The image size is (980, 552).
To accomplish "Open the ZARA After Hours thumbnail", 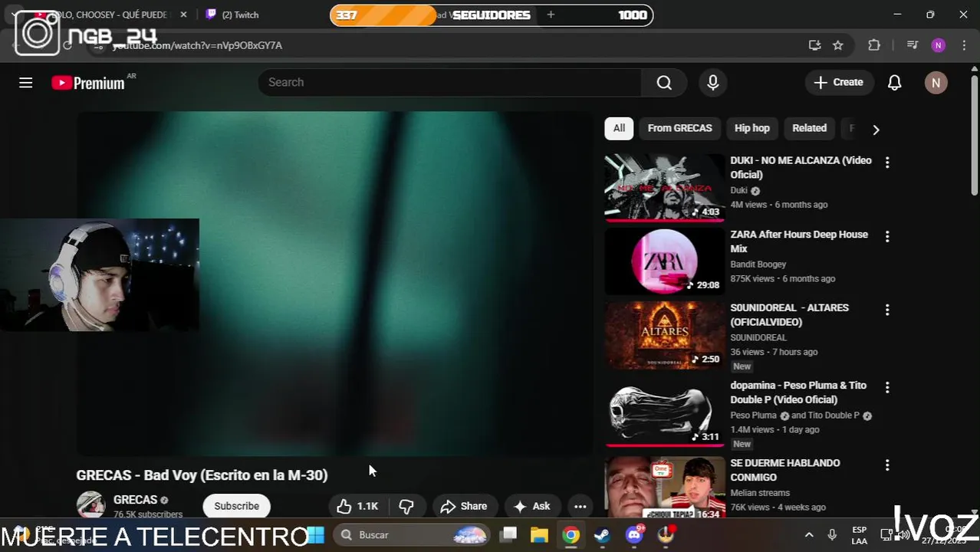I will (x=664, y=261).
